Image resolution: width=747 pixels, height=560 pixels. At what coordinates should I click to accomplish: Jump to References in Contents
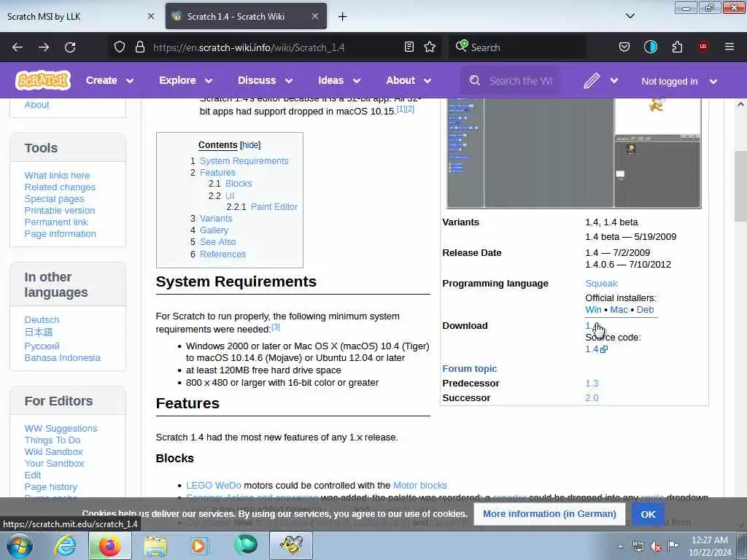point(222,254)
